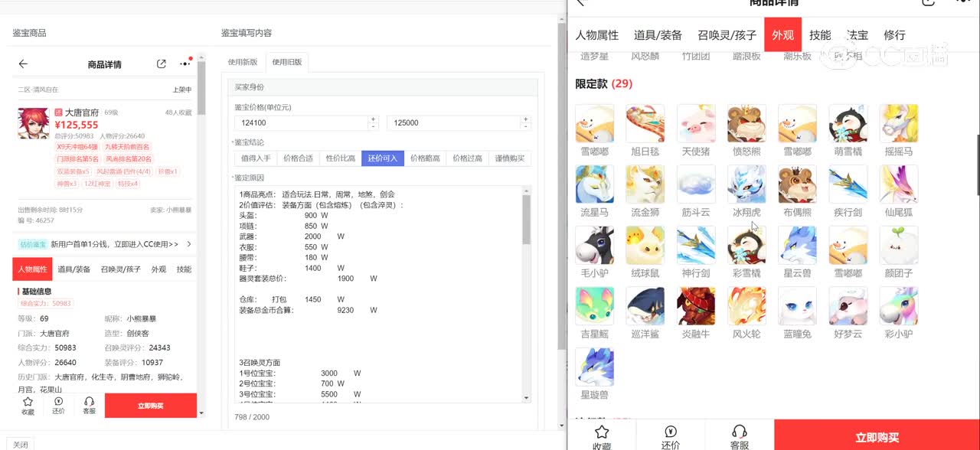980x450 pixels.
Task: Click inside the 鉴定原因 text area
Action: coord(378,294)
